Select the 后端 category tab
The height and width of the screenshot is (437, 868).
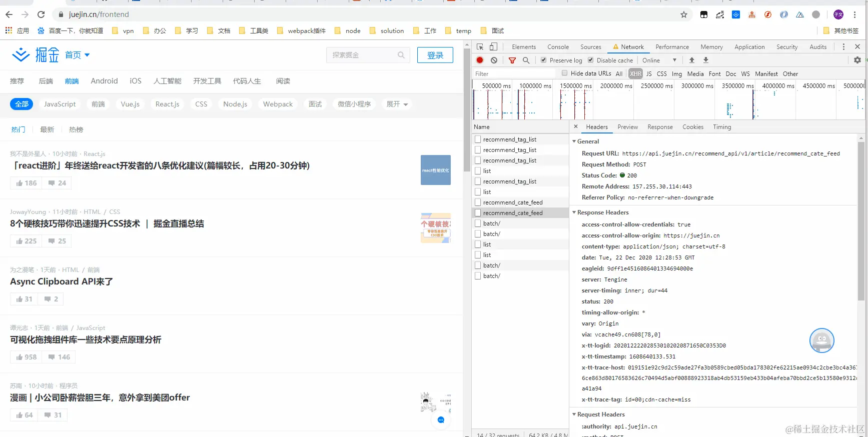click(x=46, y=81)
